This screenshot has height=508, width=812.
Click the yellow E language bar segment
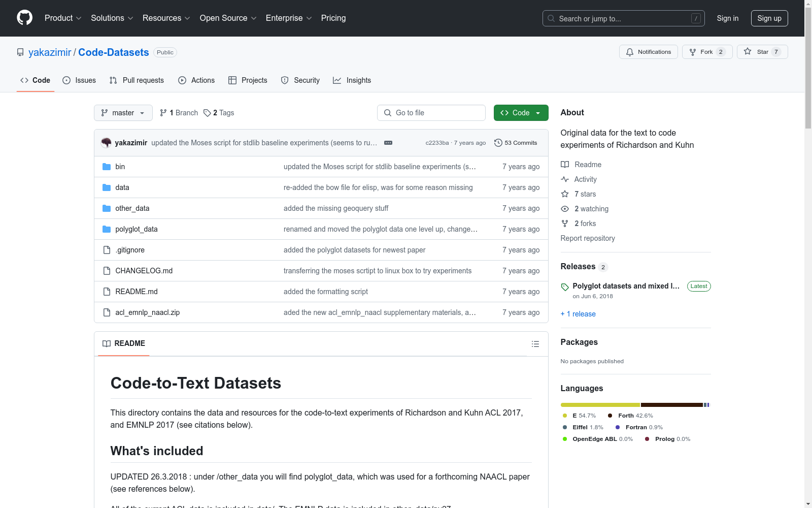(x=600, y=405)
